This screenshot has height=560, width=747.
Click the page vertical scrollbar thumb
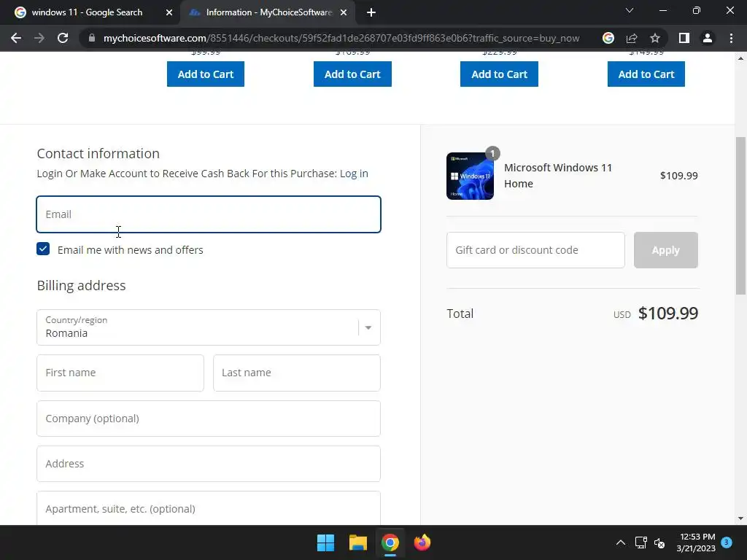(740, 216)
